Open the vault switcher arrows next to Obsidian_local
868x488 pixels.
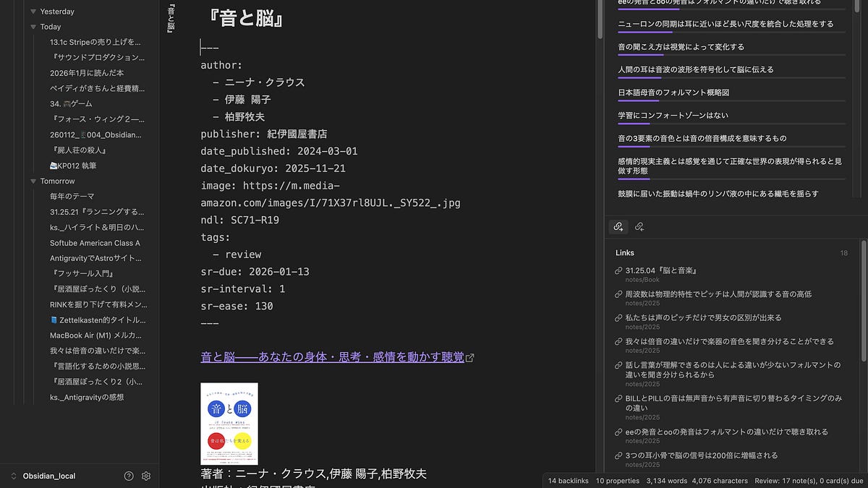pyautogui.click(x=13, y=476)
